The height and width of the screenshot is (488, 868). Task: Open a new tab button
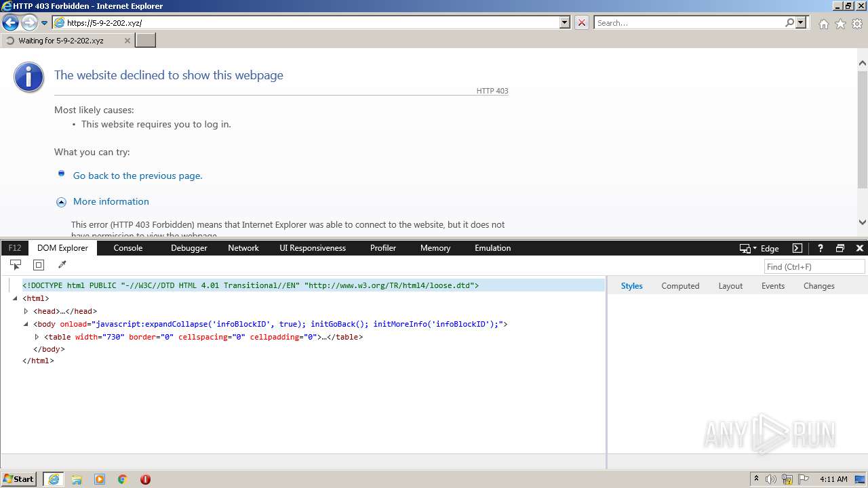pyautogui.click(x=146, y=40)
